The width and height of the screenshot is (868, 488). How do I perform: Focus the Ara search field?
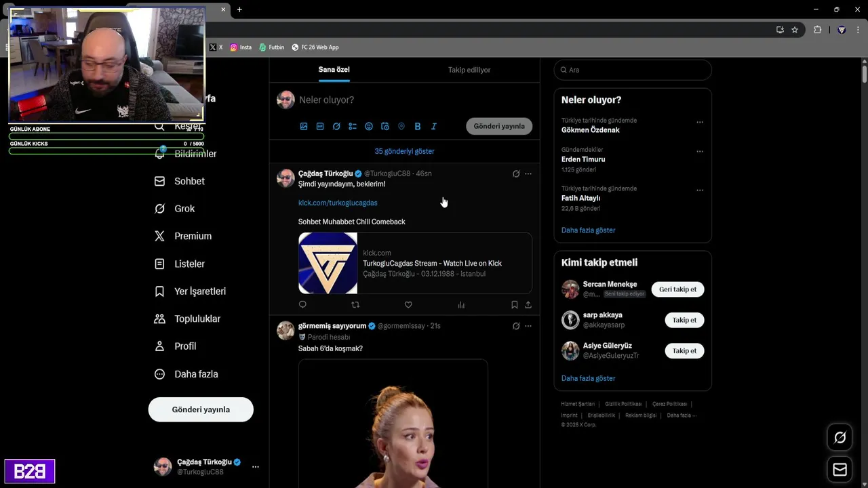tap(633, 70)
